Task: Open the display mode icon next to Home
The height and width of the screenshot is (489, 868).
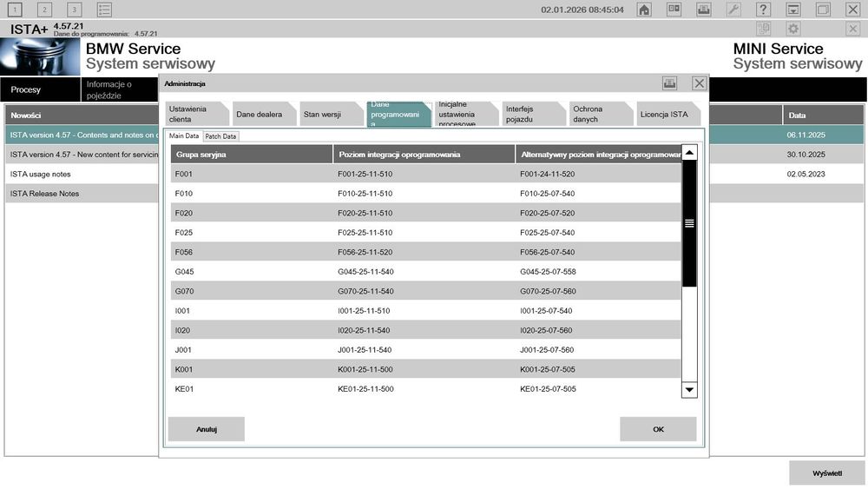Action: pos(674,10)
